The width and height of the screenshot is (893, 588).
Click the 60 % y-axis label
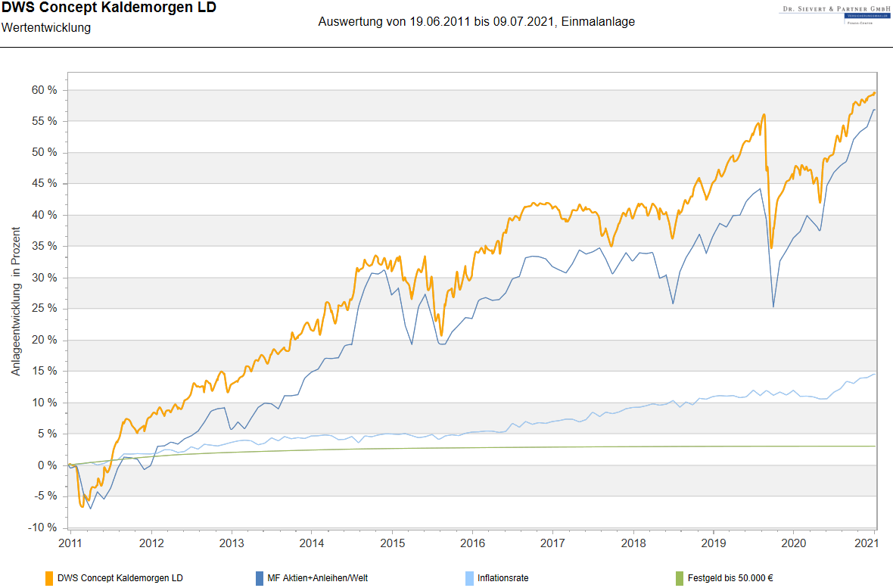(x=44, y=90)
